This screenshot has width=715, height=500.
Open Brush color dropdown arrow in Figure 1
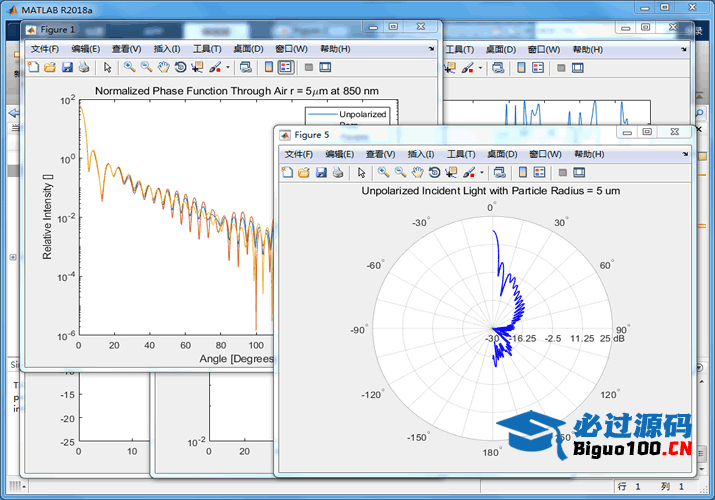228,67
